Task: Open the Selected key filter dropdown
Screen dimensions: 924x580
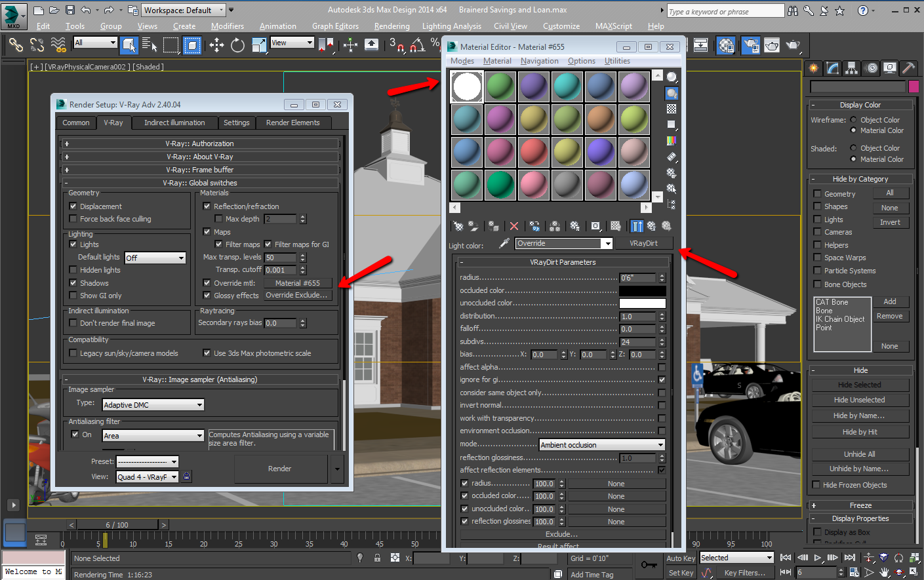Action: point(736,558)
